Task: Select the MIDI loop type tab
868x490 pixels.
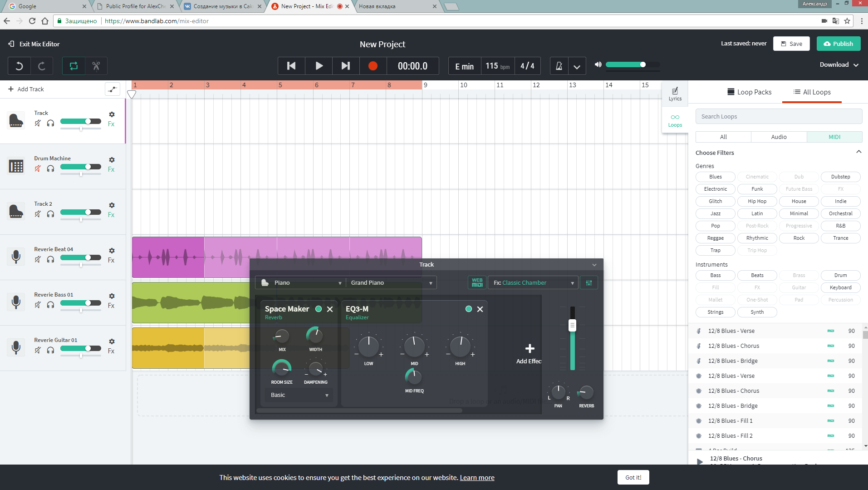Action: coord(834,137)
